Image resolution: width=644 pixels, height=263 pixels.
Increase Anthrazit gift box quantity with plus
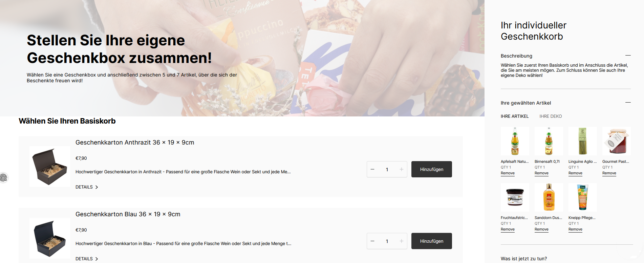pos(401,169)
